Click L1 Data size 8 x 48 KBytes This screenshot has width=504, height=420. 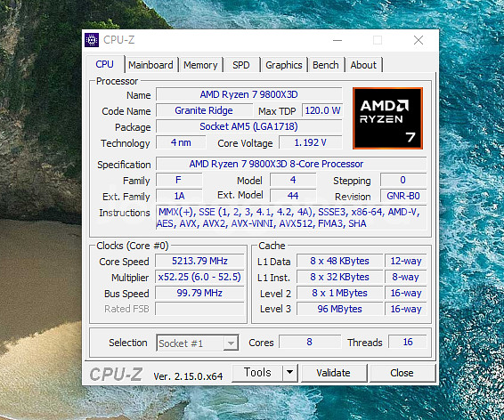coord(340,261)
